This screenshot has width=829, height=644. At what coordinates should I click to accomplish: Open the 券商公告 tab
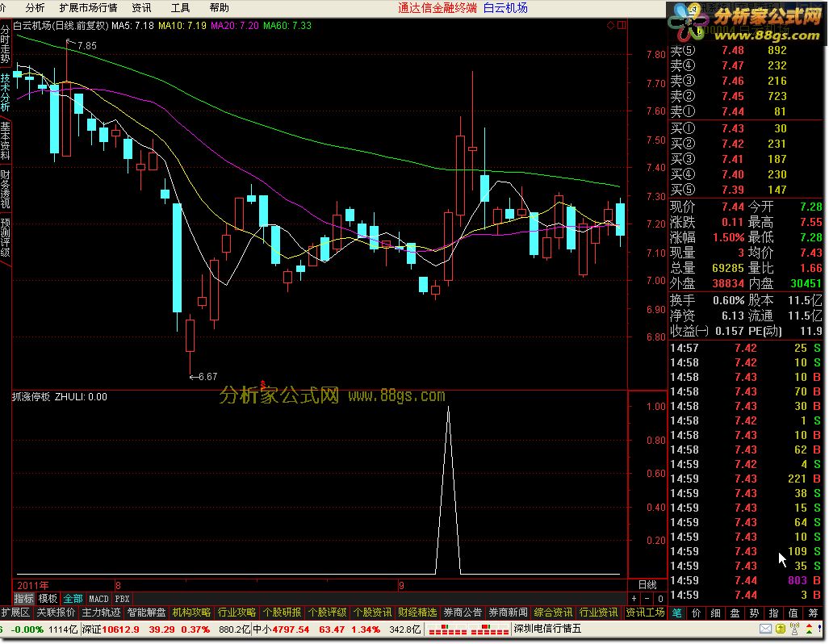[463, 613]
